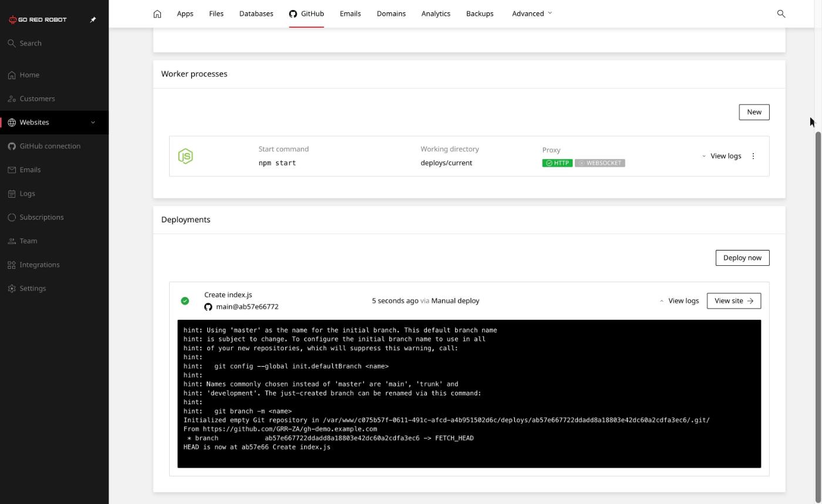
Task: Click the GitHub icon beside main@ab57e66772
Action: [208, 307]
